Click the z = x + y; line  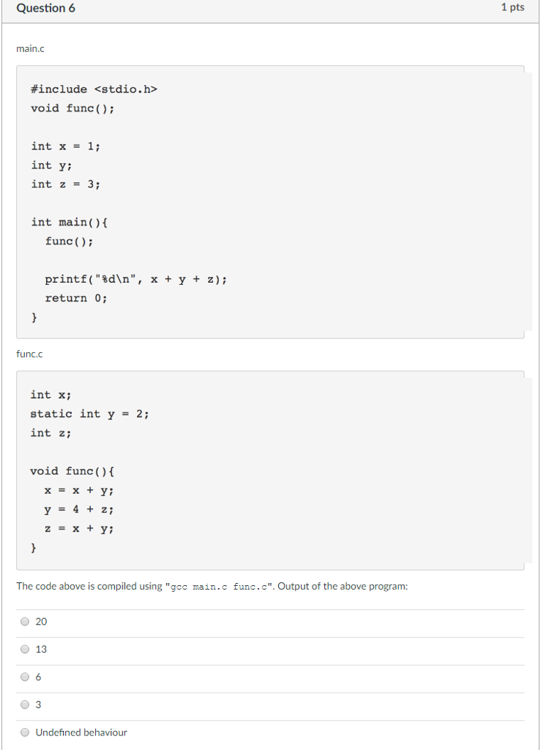(x=79, y=529)
